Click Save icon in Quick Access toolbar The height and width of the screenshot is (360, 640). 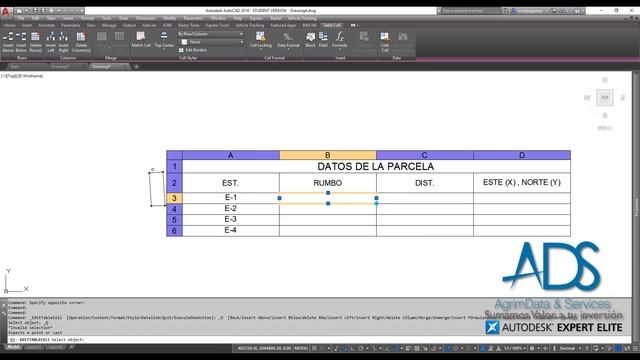(x=35, y=11)
